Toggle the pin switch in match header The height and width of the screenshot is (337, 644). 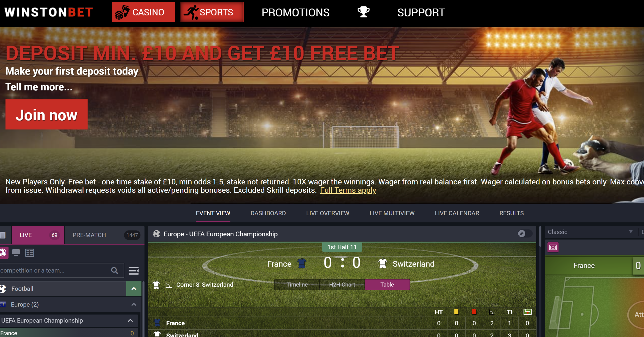tap(525, 234)
